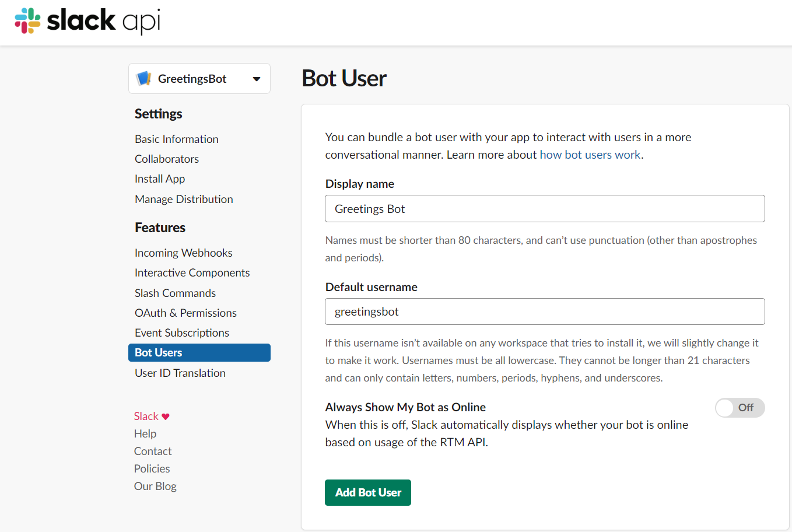
Task: Go to Interactive Components
Action: point(192,272)
